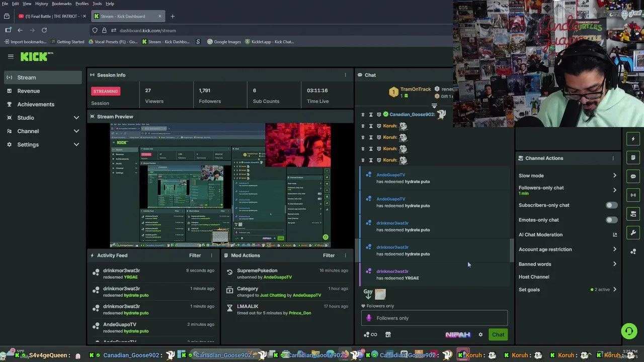
Task: Click the notes page sidebar icon
Action: (x=633, y=157)
